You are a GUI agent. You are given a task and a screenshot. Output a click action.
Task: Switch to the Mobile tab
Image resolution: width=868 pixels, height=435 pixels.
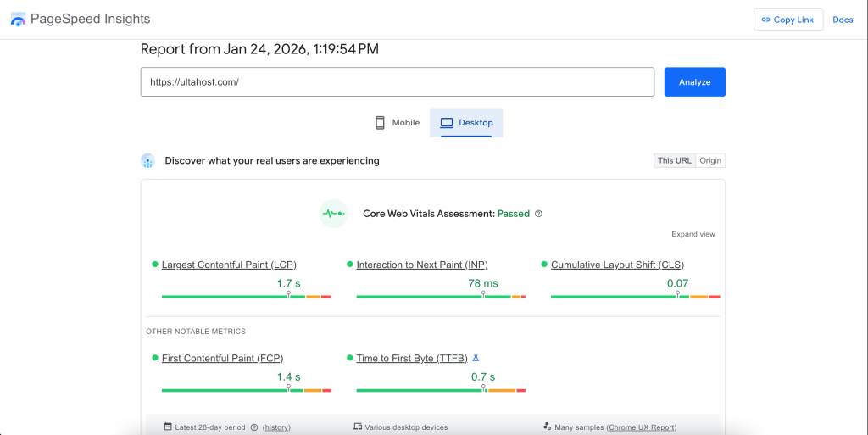pyautogui.click(x=398, y=123)
